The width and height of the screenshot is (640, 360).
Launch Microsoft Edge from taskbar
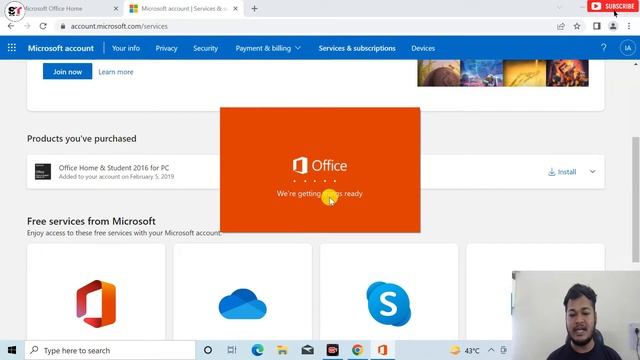pyautogui.click(x=257, y=350)
